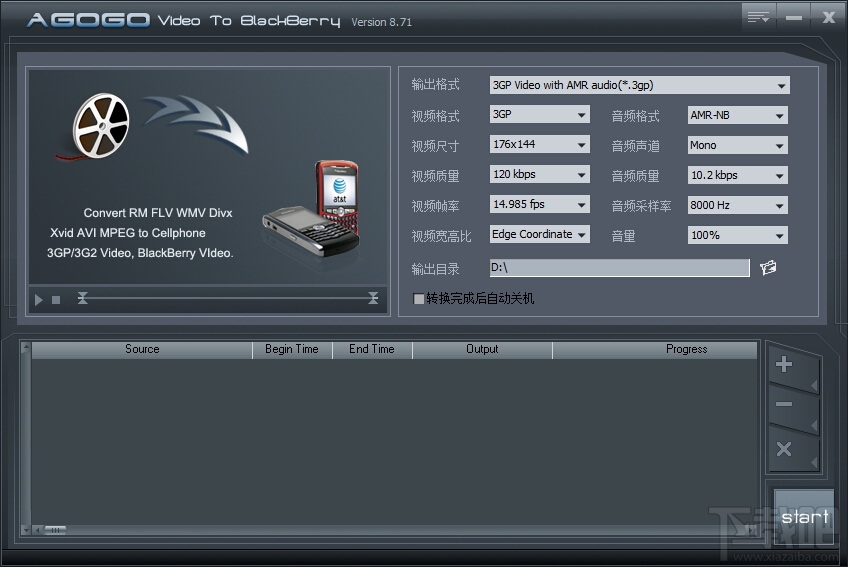This screenshot has height=567, width=848.
Task: Open the Edge Coordinate aspect dropdown
Action: (539, 234)
